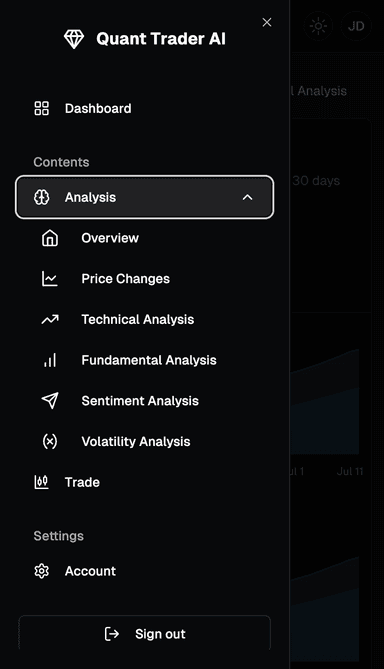Toggle the light/dark theme sun button
Screen dimensions: 384x669
click(318, 26)
